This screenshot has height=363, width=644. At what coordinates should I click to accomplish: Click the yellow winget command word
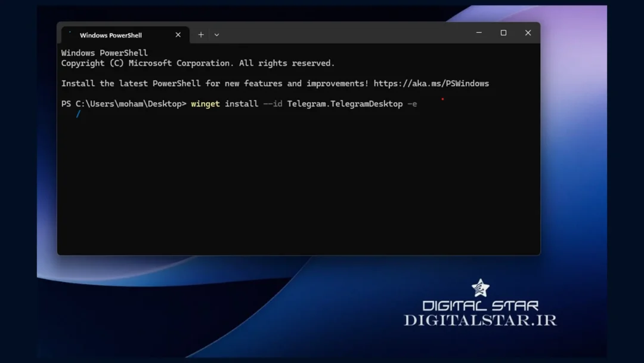click(x=205, y=104)
